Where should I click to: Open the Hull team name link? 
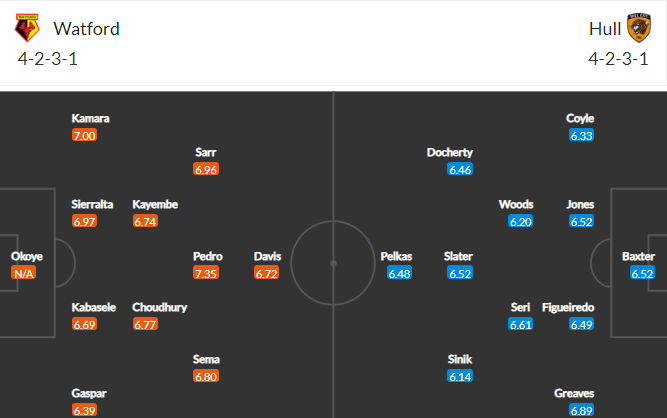point(605,29)
